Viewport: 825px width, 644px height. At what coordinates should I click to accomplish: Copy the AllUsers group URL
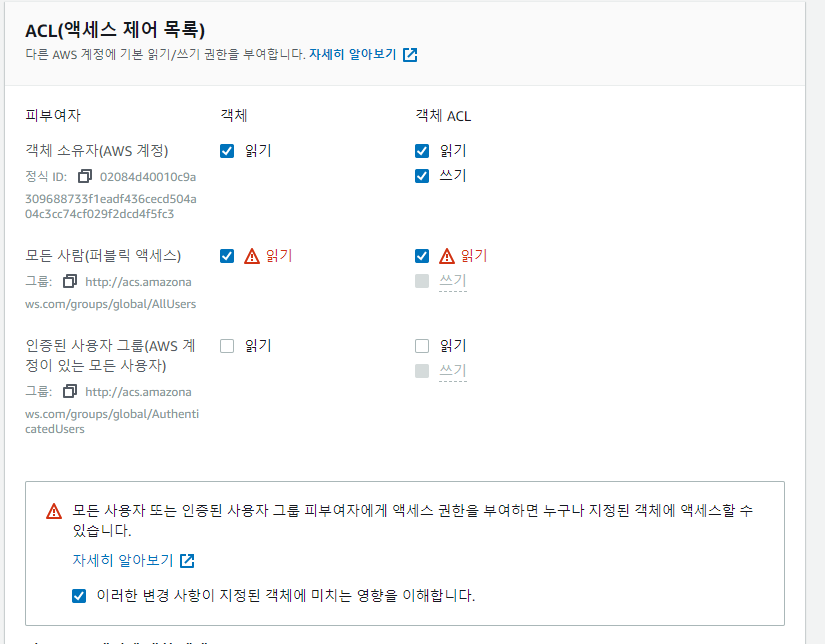[70, 281]
